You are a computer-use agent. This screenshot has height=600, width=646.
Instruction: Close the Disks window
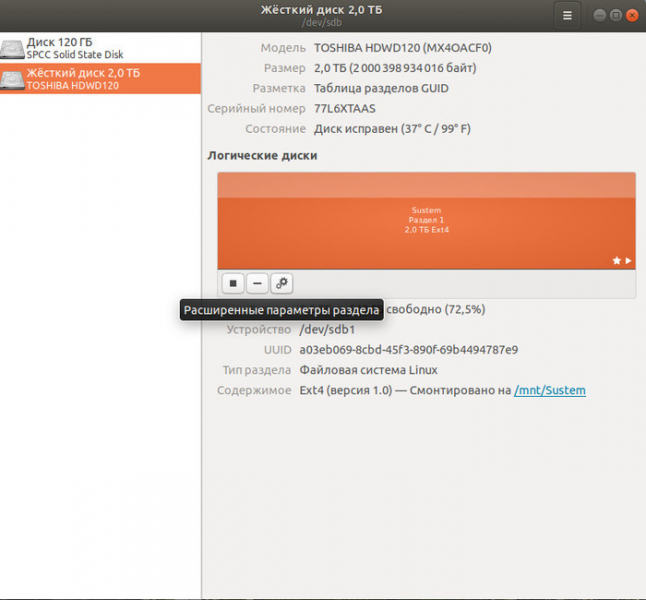(x=632, y=15)
